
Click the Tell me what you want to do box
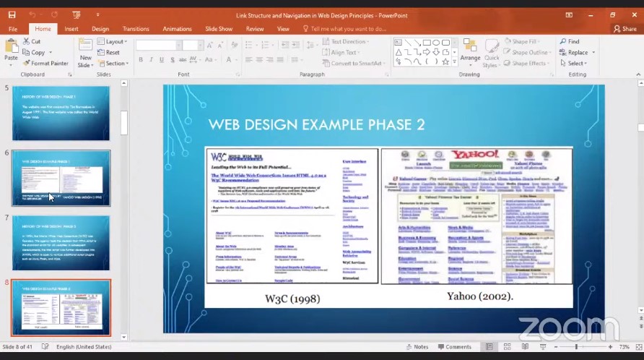[345, 29]
